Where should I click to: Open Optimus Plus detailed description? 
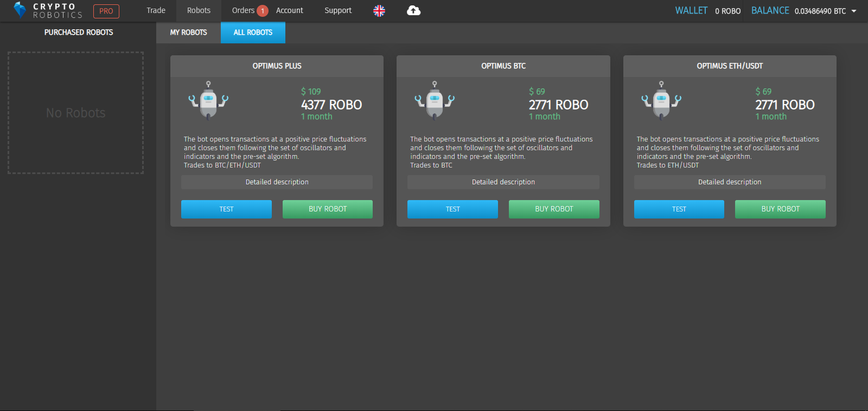point(277,182)
